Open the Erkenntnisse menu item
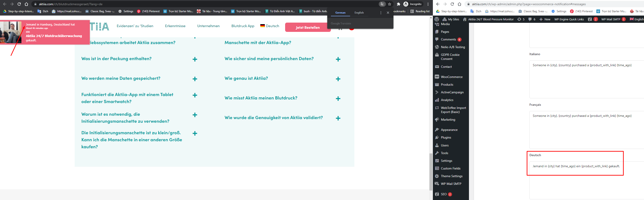 click(175, 26)
